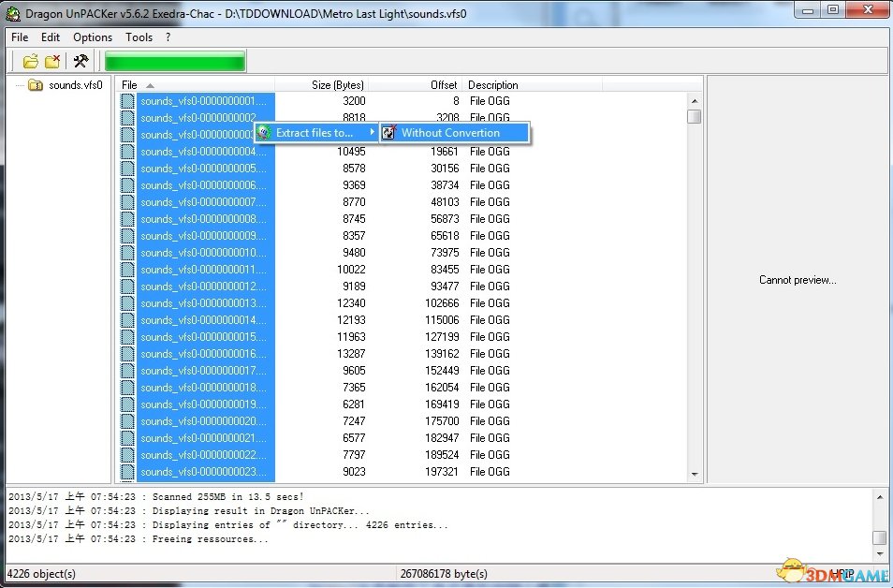Click the Cannot preview... panel text
893x588 pixels.
[798, 280]
